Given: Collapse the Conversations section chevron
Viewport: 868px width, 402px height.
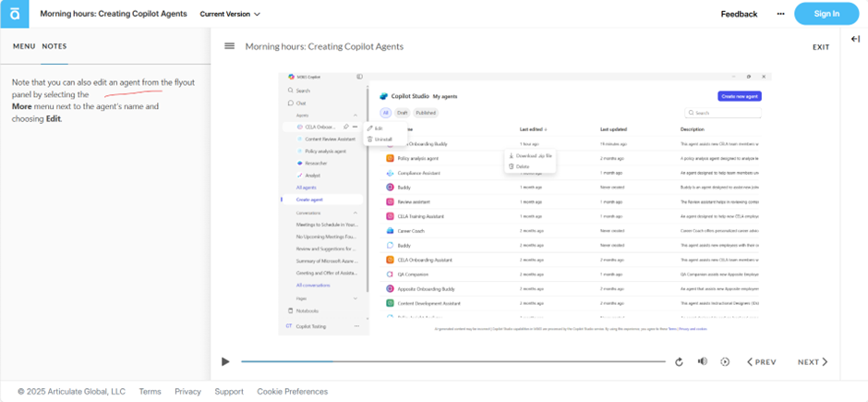Looking at the screenshot, I should click(x=356, y=213).
